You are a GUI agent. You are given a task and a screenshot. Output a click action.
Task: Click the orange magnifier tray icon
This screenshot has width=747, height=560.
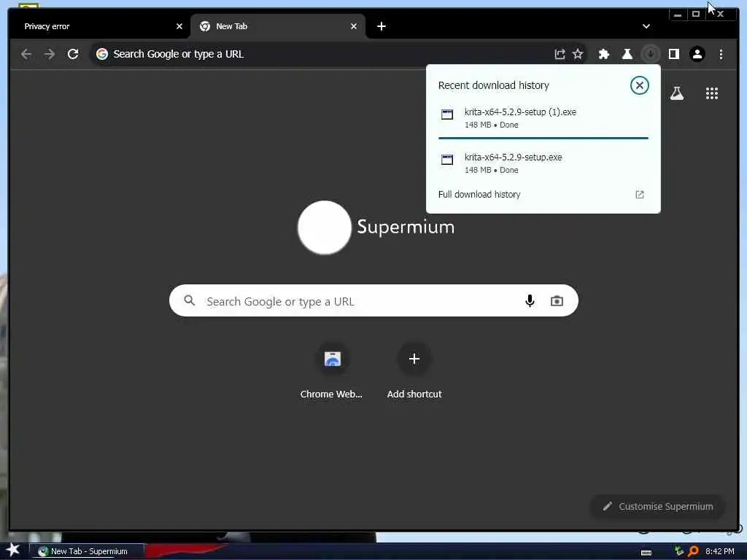tap(693, 551)
